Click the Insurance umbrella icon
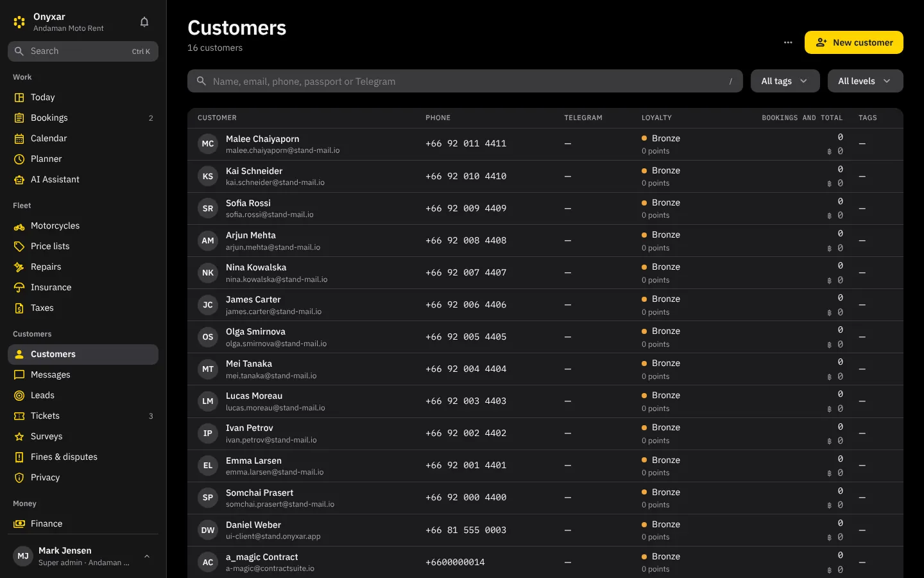924x578 pixels. (19, 288)
